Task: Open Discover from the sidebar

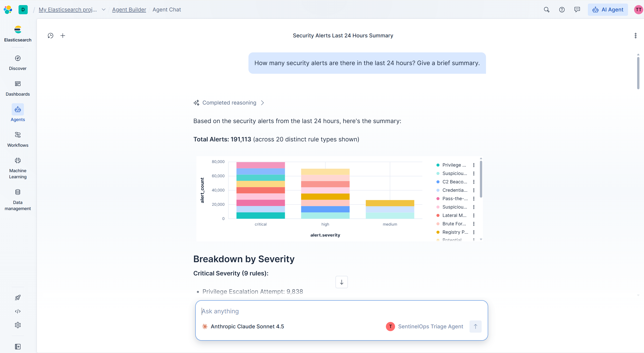Action: click(x=18, y=63)
